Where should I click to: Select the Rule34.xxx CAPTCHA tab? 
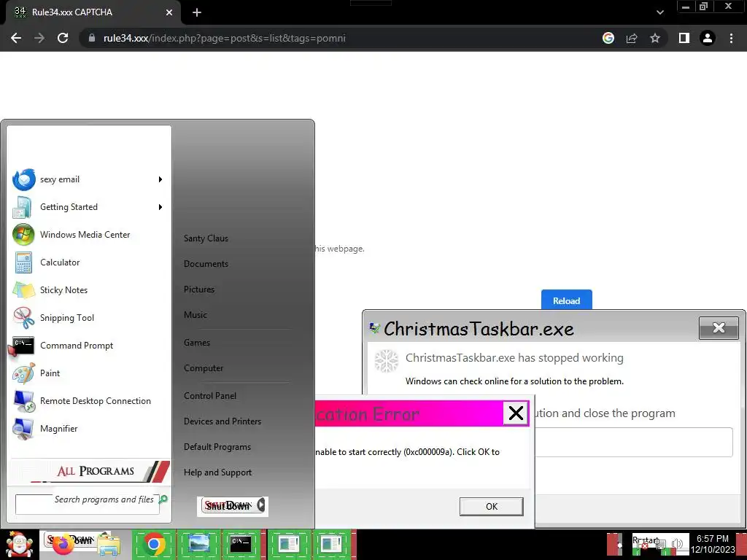(93, 12)
